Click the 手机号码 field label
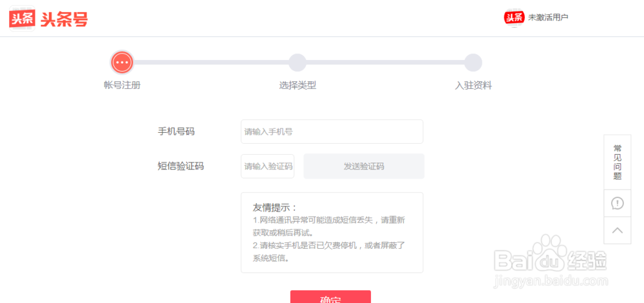 point(176,132)
